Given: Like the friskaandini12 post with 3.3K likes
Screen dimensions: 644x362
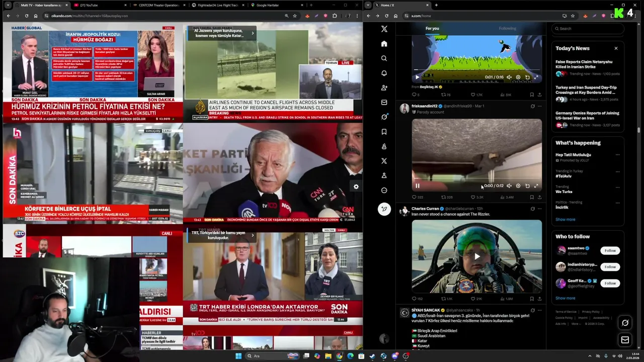Looking at the screenshot, I should [x=476, y=197].
